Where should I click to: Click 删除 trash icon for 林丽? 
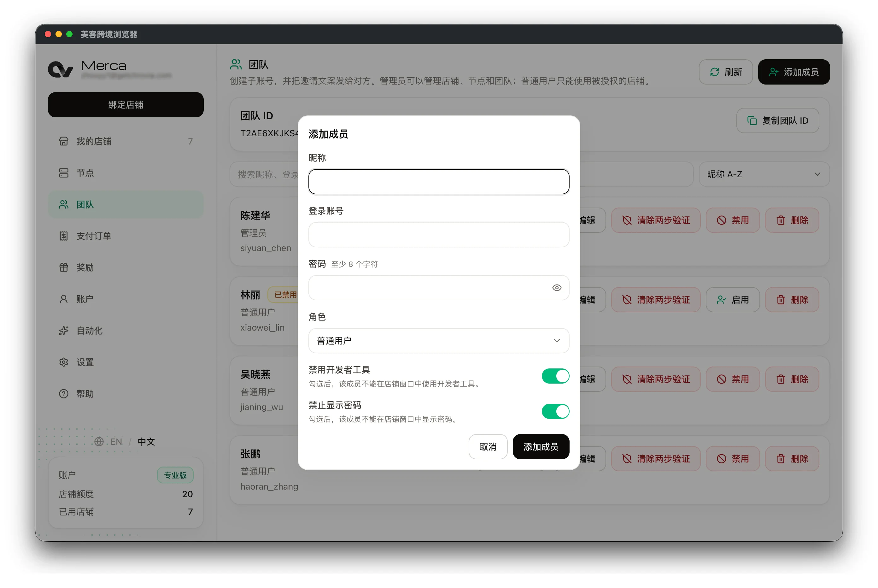click(x=781, y=300)
